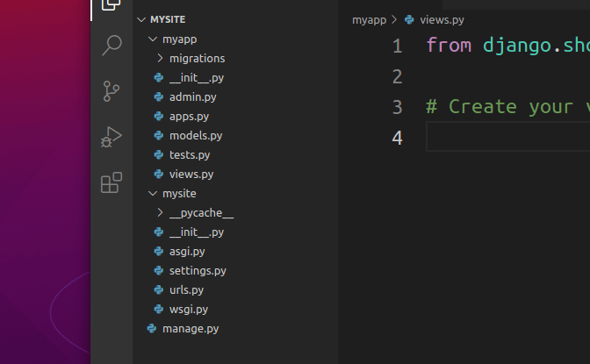Open admin.py file
This screenshot has height=364, width=590.
[x=192, y=97]
